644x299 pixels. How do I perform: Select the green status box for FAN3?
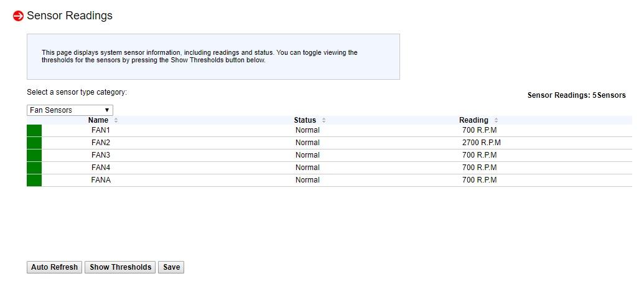click(34, 155)
